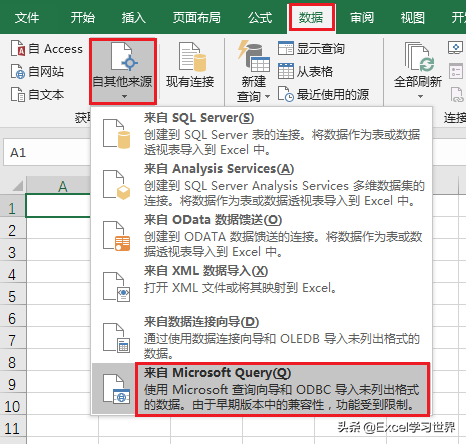Click the Name Box showing A1

tap(47, 152)
